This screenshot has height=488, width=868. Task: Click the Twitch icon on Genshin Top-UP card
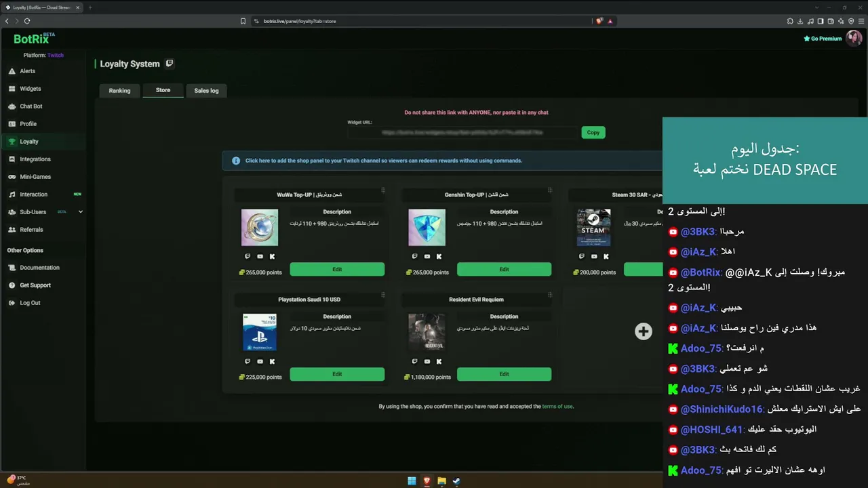tap(414, 256)
